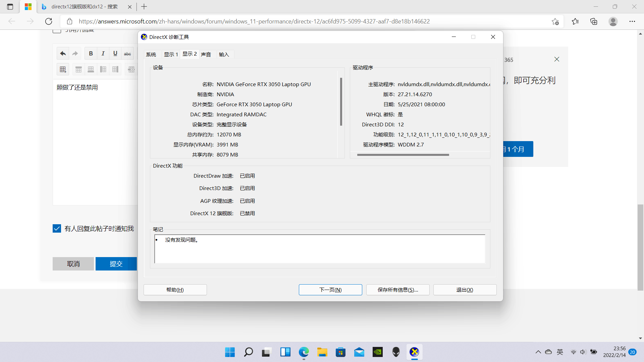This screenshot has width=644, height=362.
Task: Open Widgets from taskbar
Action: (x=285, y=352)
